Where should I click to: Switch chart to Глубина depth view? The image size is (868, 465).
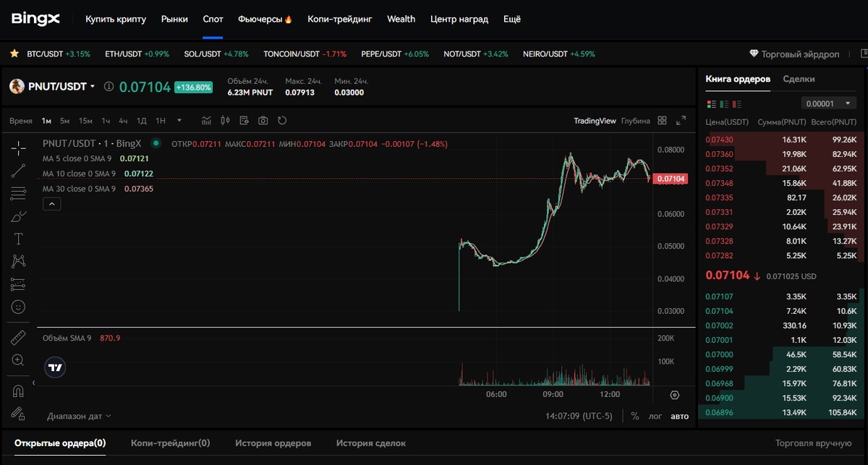pos(636,121)
